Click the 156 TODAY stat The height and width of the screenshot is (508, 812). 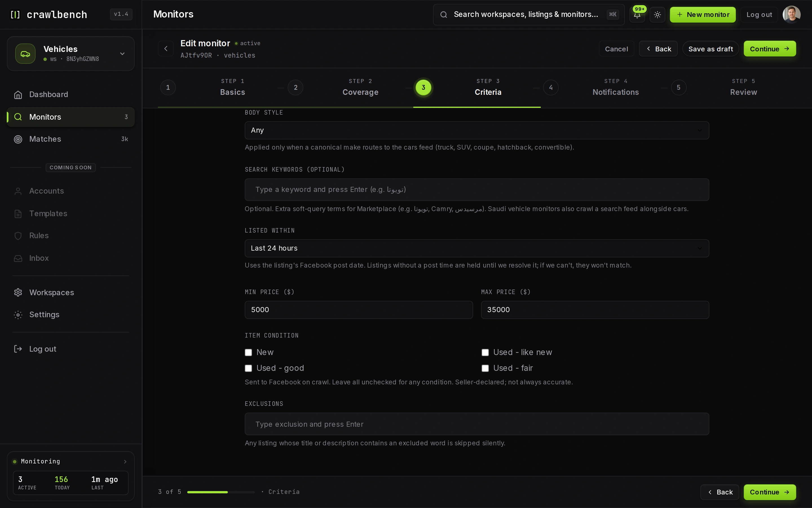(x=62, y=483)
